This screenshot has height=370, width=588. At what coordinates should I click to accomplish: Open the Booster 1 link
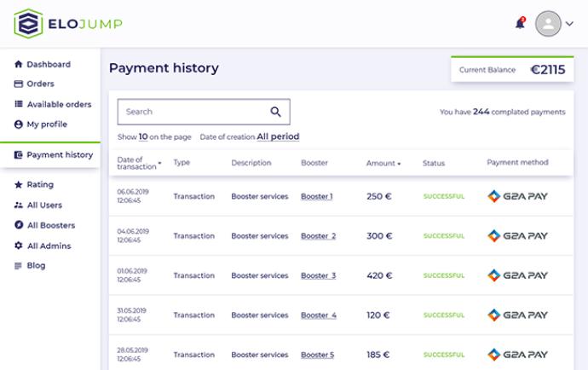point(316,197)
